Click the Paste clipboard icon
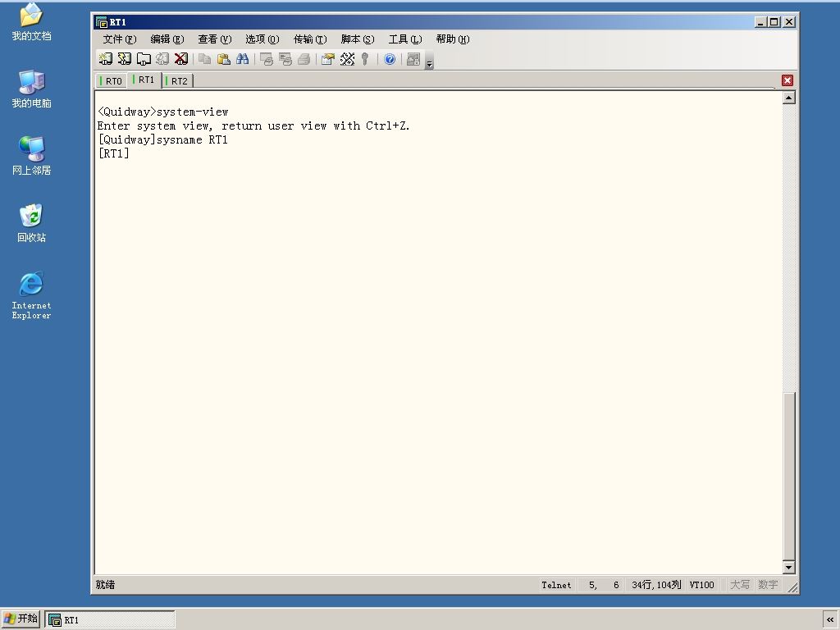The height and width of the screenshot is (630, 840). (223, 59)
